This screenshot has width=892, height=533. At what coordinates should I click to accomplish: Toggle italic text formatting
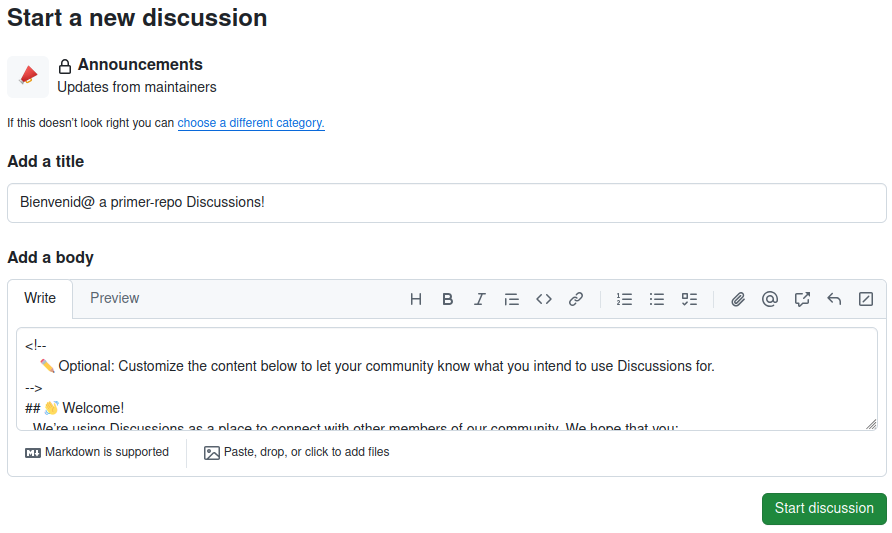[480, 299]
